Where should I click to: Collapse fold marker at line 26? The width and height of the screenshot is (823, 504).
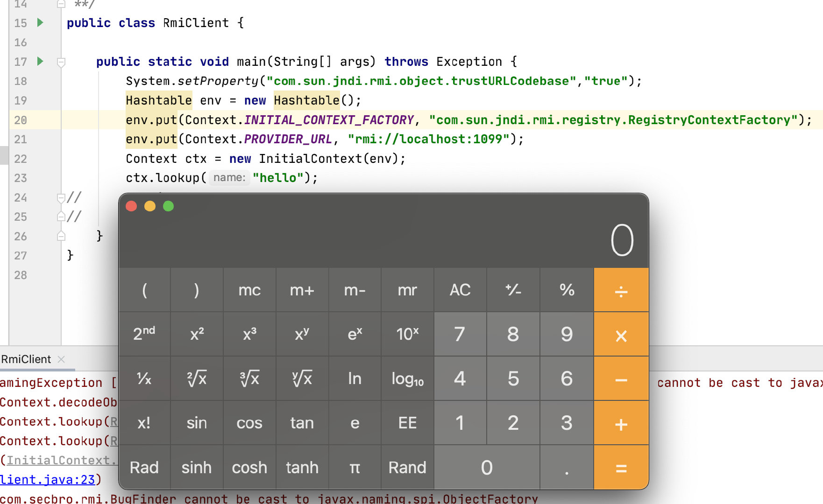61,236
